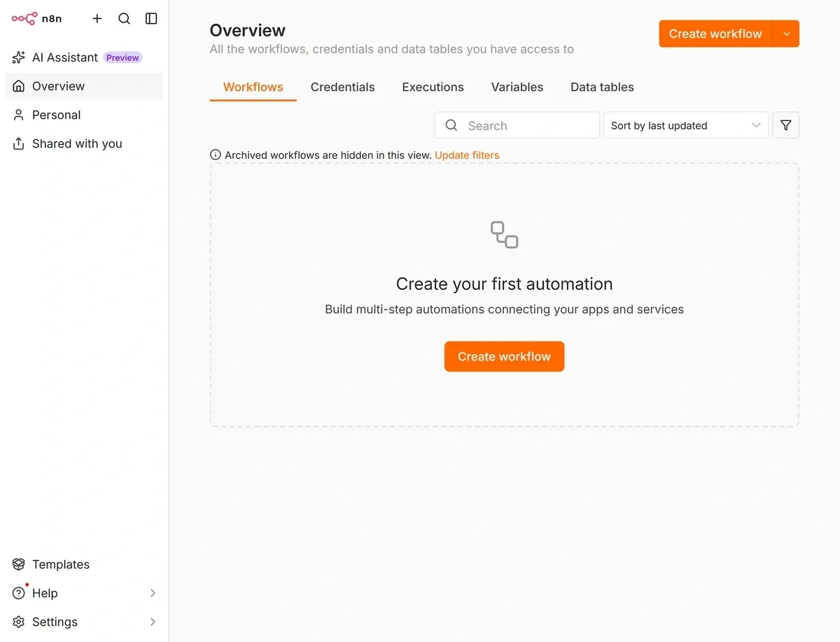
Task: Collapse the sidebar using panel icon
Action: coord(151,19)
